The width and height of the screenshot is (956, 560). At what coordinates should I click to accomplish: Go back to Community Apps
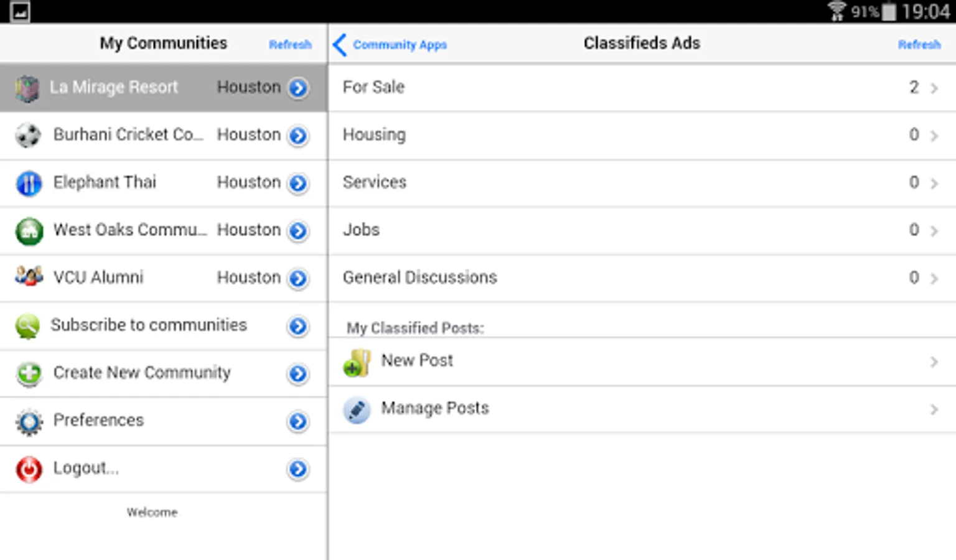pos(390,45)
